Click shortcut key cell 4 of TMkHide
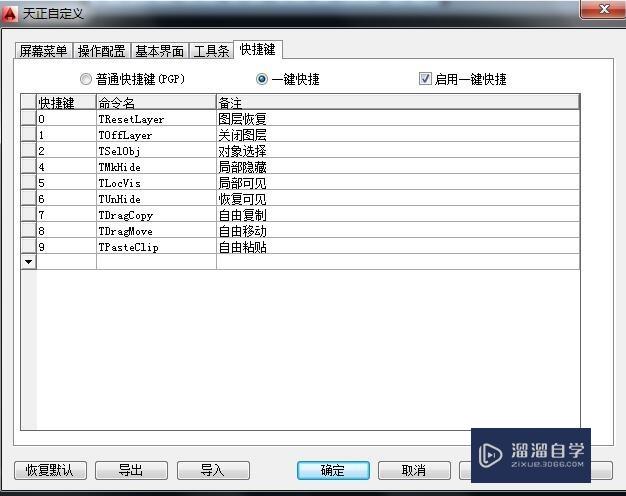Screen dimensions: 626x496 pyautogui.click(x=66, y=166)
